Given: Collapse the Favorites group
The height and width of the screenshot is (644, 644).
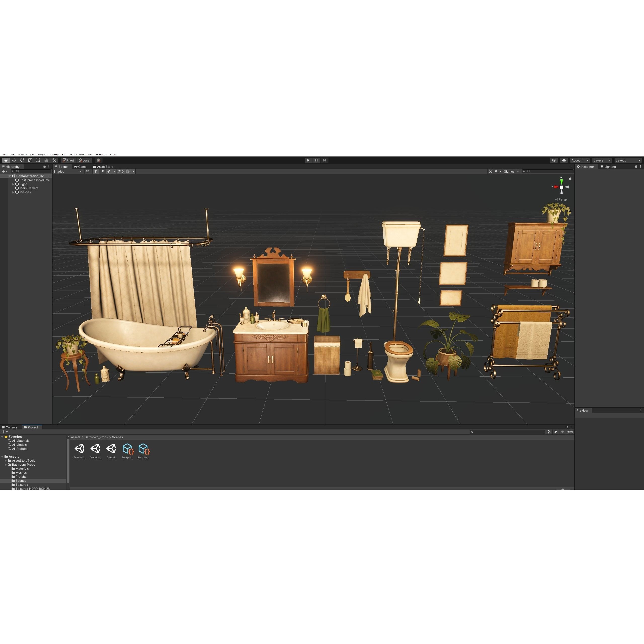Looking at the screenshot, I should click(x=2, y=437).
